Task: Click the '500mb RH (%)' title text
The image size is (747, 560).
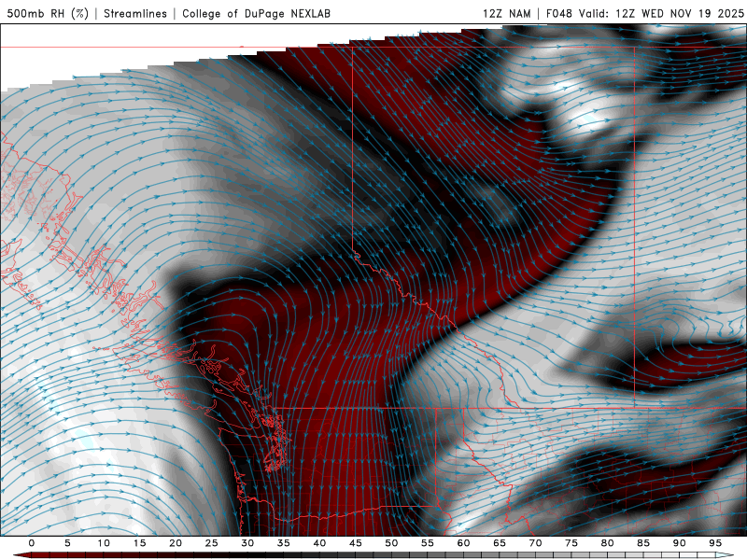Action: click(x=48, y=13)
